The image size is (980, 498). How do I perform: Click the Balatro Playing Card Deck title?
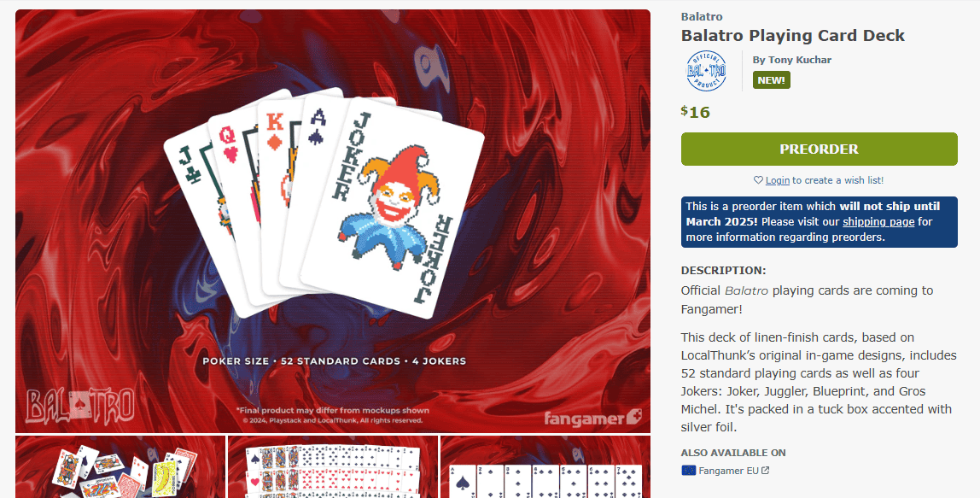tap(792, 36)
